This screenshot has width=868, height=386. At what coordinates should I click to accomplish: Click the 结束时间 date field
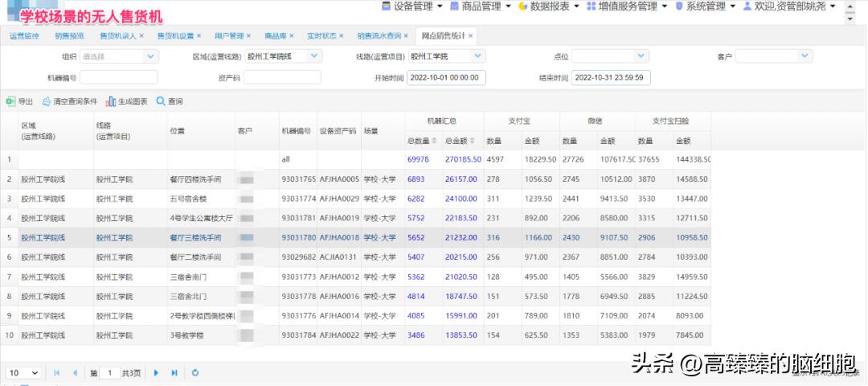[x=611, y=77]
